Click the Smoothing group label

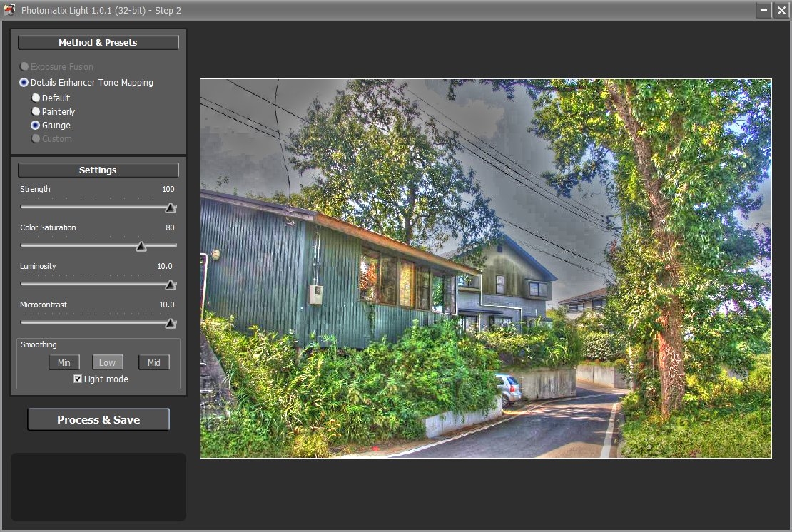click(39, 344)
